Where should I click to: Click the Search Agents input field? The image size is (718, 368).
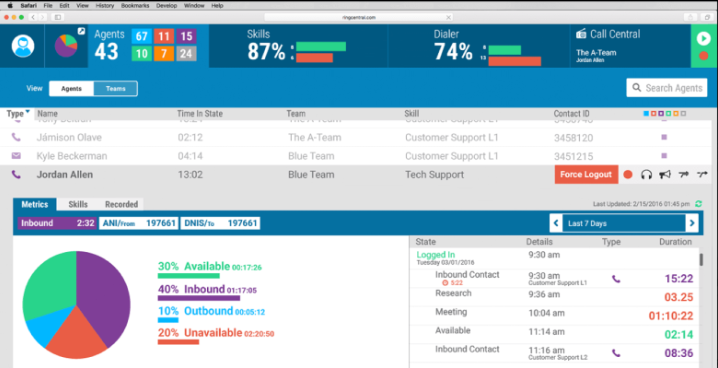667,88
